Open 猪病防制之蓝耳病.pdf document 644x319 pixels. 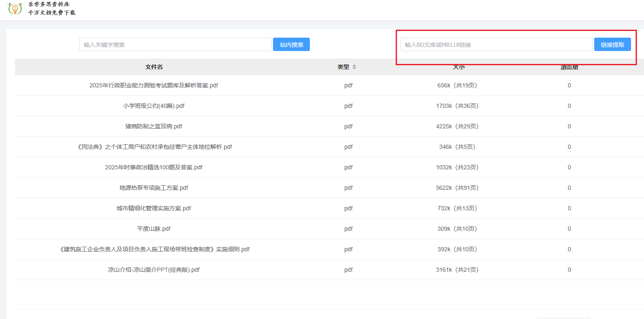pyautogui.click(x=154, y=127)
